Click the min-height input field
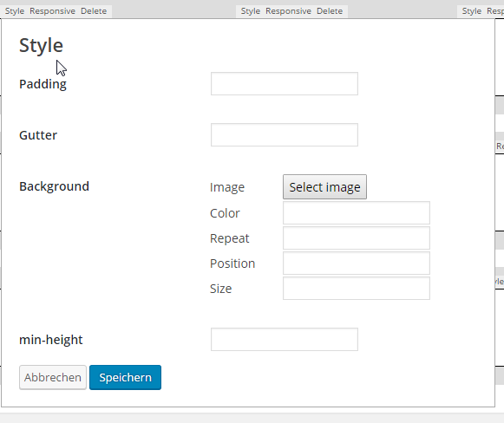 click(x=285, y=340)
